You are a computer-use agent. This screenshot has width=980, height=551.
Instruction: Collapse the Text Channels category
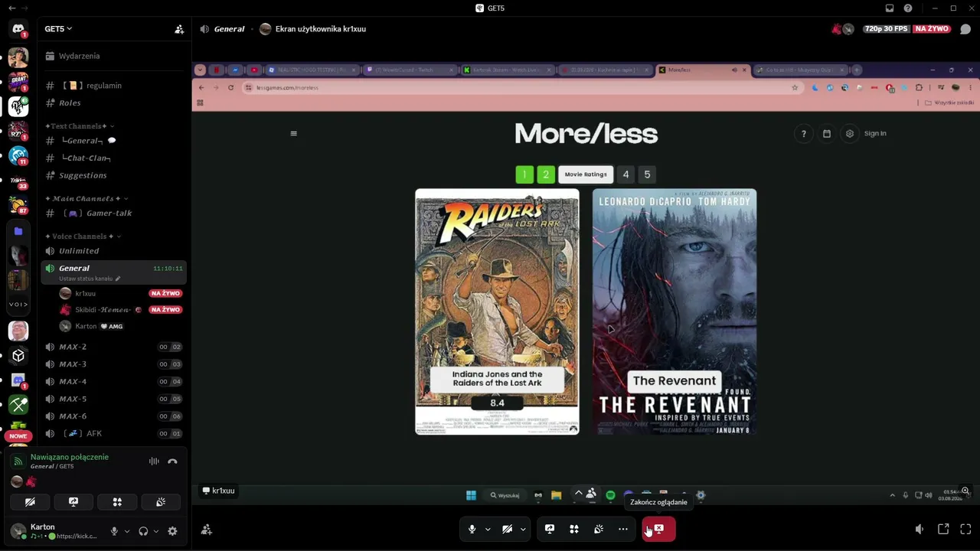pyautogui.click(x=80, y=126)
